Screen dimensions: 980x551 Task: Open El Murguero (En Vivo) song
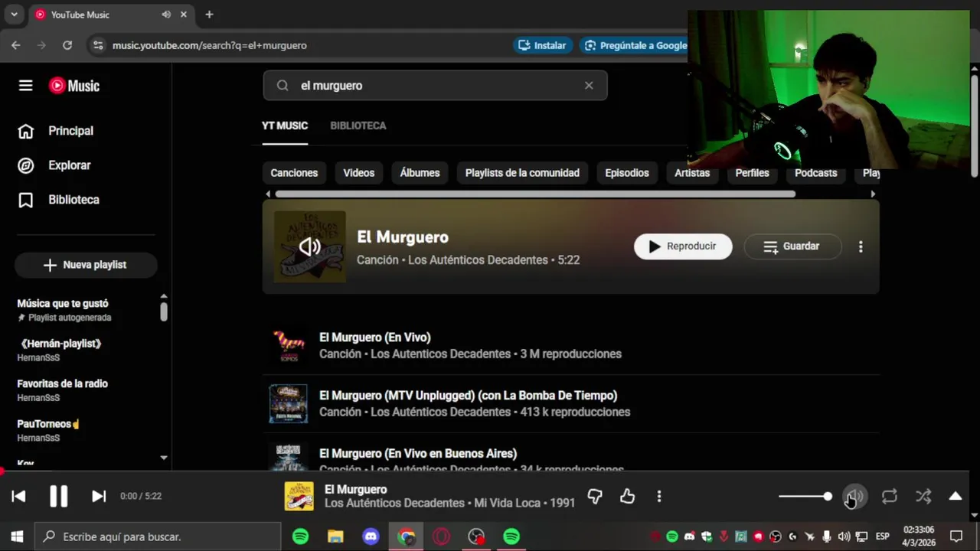[x=374, y=337]
